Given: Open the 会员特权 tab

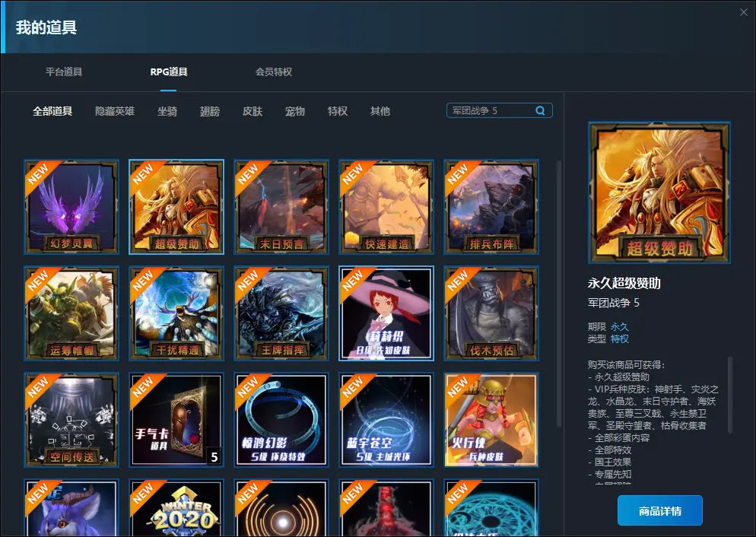Looking at the screenshot, I should (274, 71).
